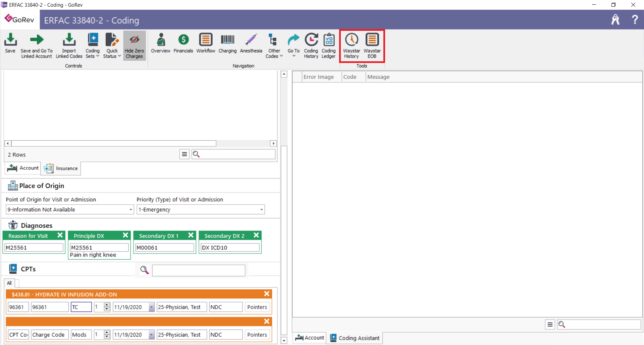Click left panel scroll up arrow
The width and height of the screenshot is (644, 345).
coord(284,74)
